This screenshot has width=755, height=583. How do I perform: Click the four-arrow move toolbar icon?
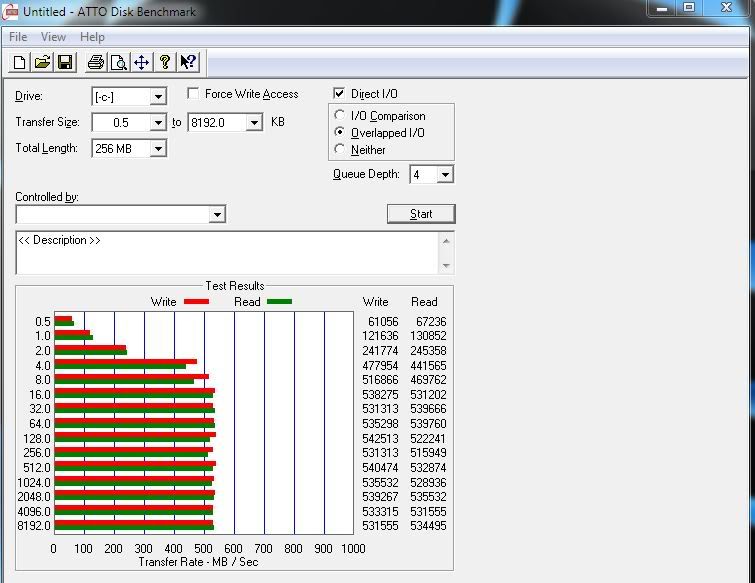pos(142,62)
